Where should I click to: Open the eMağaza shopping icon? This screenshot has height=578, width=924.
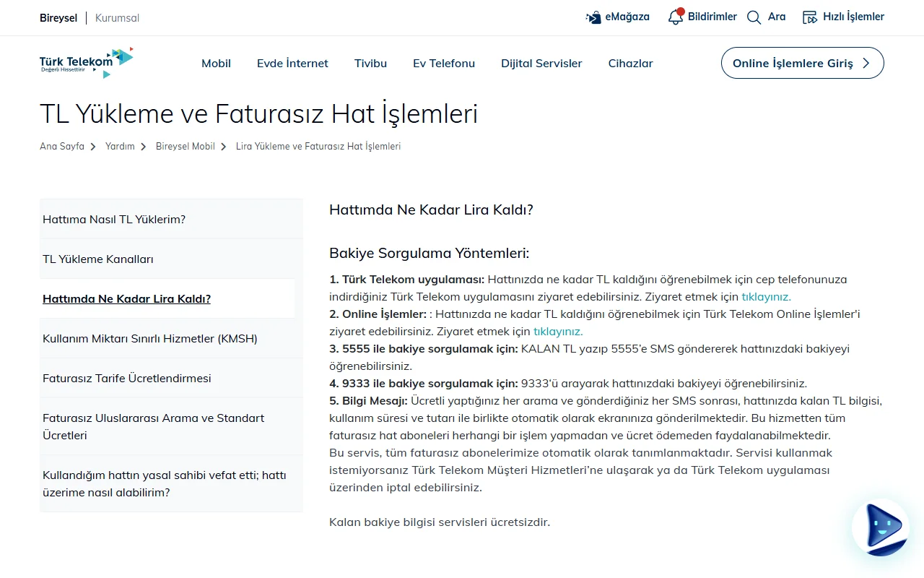point(593,17)
